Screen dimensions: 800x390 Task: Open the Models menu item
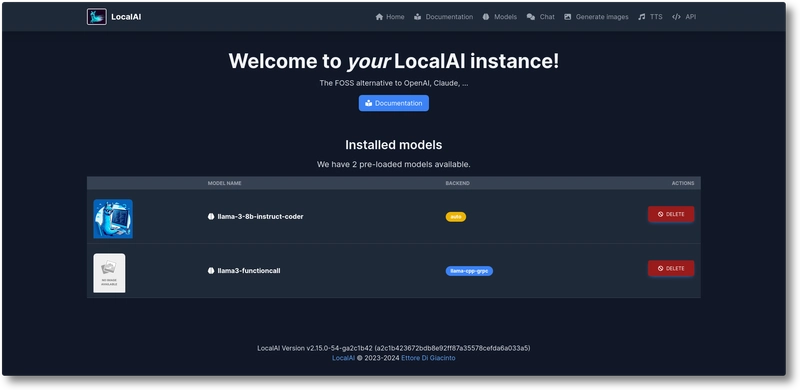pyautogui.click(x=499, y=17)
